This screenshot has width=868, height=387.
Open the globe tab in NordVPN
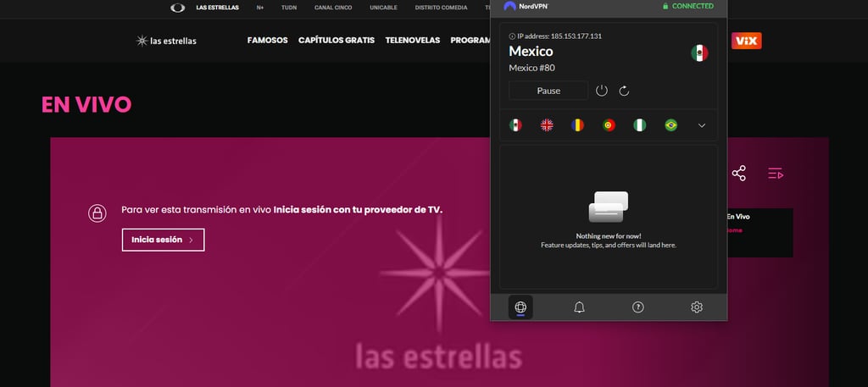click(x=520, y=307)
